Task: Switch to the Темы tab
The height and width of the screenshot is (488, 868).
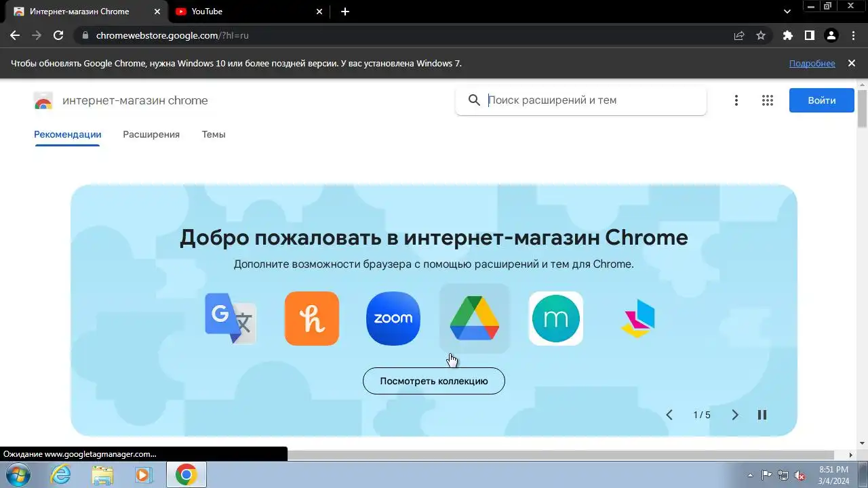Action: click(214, 135)
